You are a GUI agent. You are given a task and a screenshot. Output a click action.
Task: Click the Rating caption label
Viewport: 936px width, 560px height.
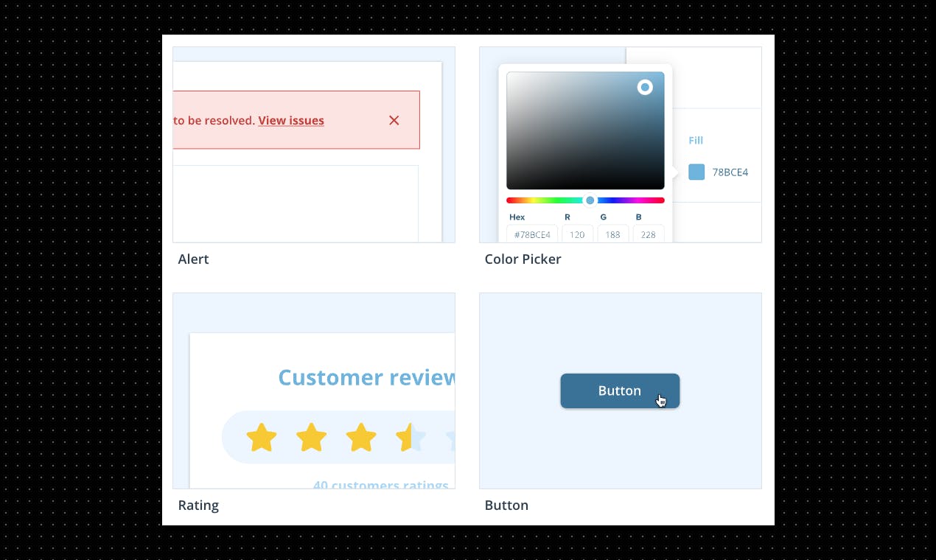(x=198, y=505)
